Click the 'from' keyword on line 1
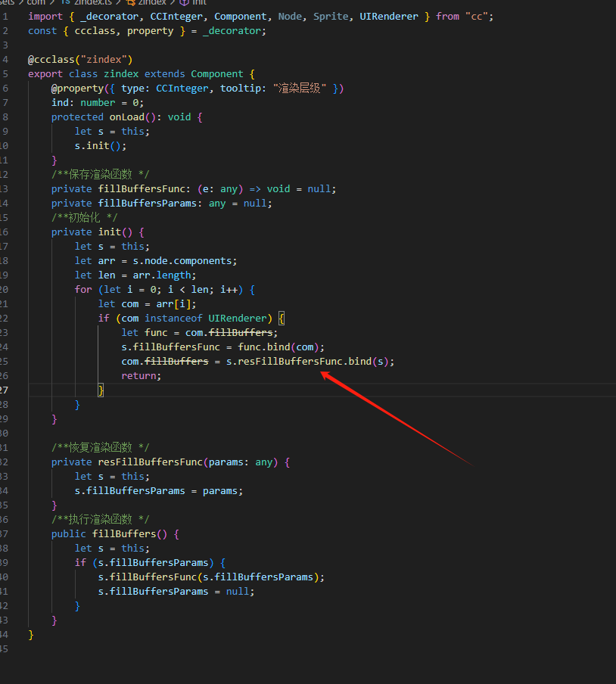 coord(447,17)
